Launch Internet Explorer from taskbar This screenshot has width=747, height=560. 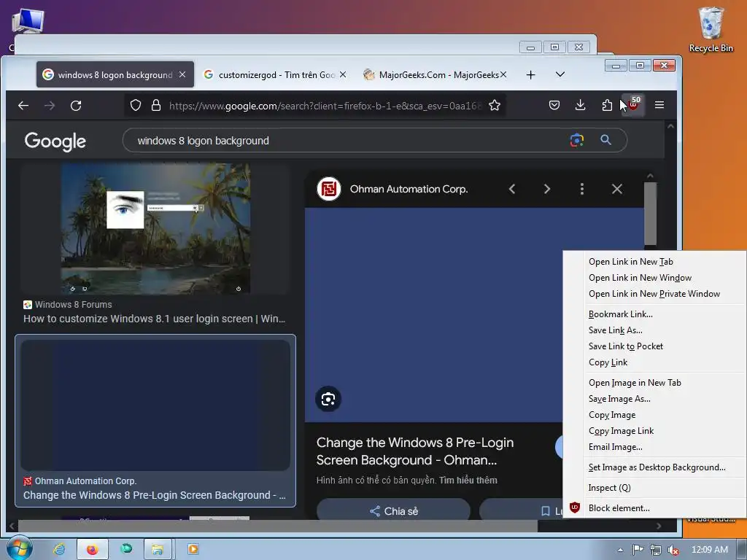59,549
